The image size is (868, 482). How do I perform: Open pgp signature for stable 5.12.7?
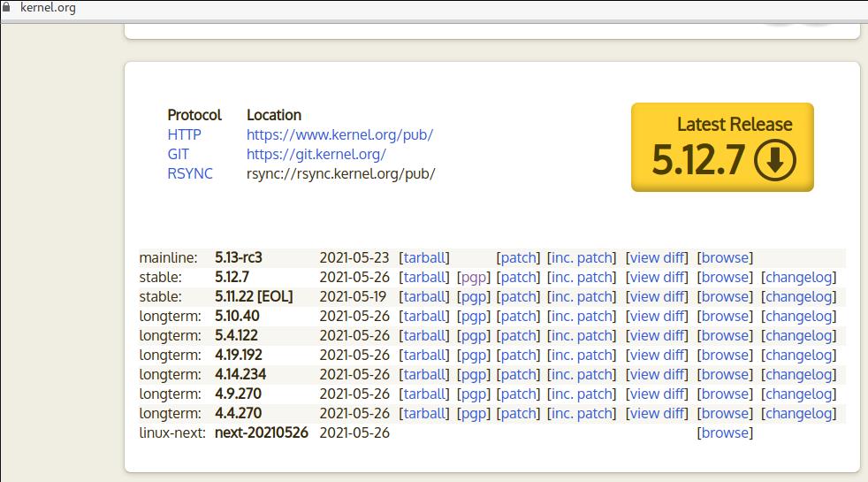tap(474, 277)
